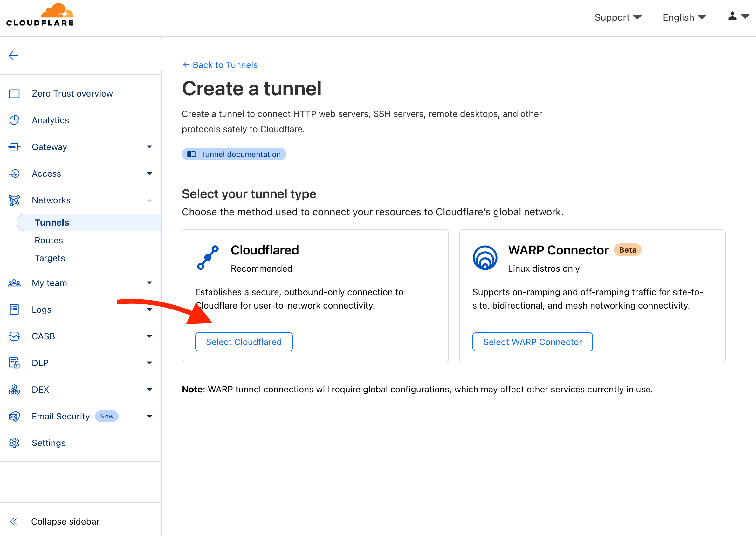Open the user account profile menu
The width and height of the screenshot is (756, 536).
[738, 17]
